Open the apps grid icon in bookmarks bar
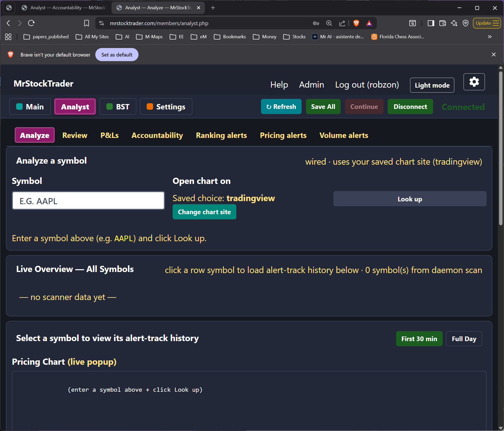 pos(8,37)
